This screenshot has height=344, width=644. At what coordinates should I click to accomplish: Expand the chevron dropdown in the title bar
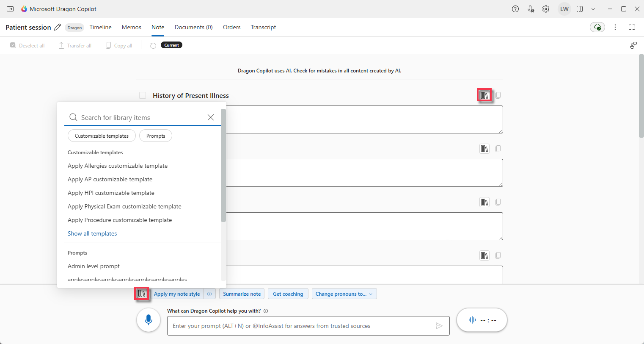tap(593, 9)
